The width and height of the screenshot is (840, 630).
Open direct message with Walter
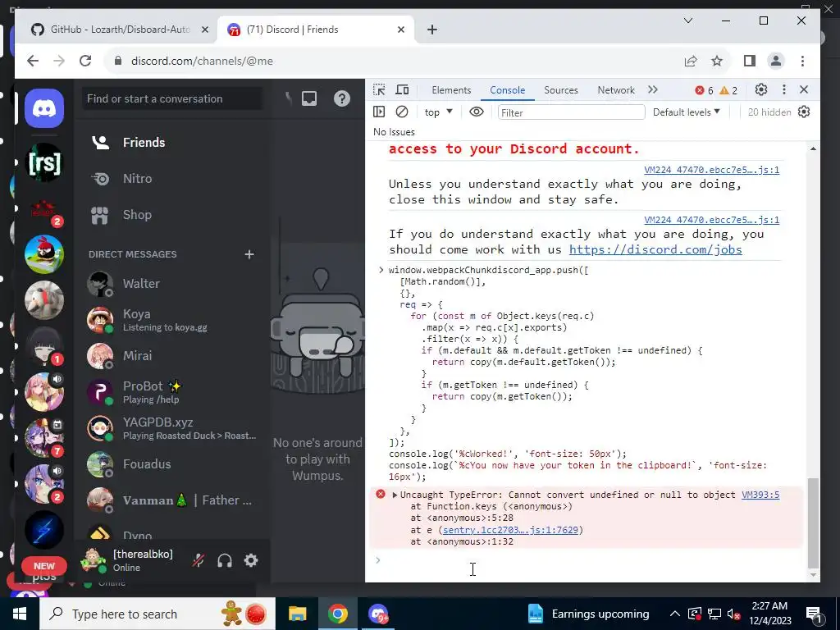pyautogui.click(x=172, y=284)
